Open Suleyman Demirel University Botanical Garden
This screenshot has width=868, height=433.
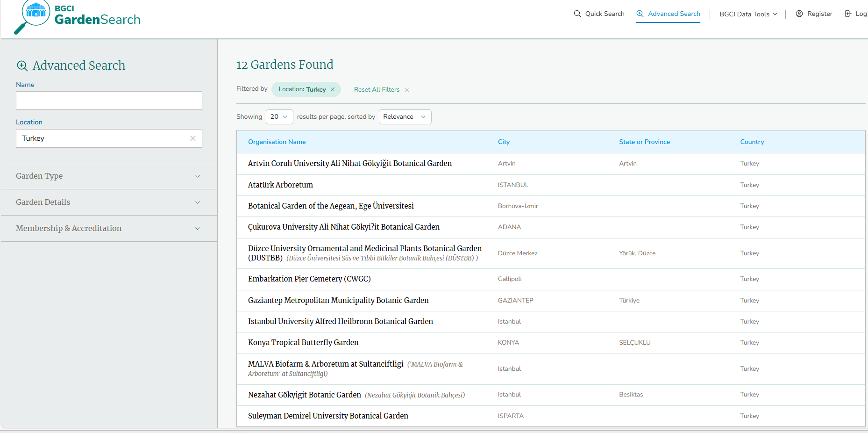(x=328, y=416)
